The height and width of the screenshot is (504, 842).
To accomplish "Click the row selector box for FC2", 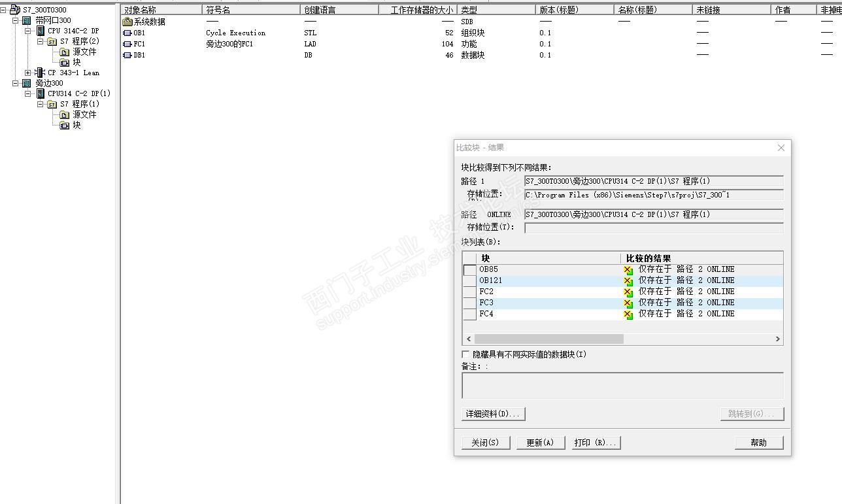I will 469,292.
